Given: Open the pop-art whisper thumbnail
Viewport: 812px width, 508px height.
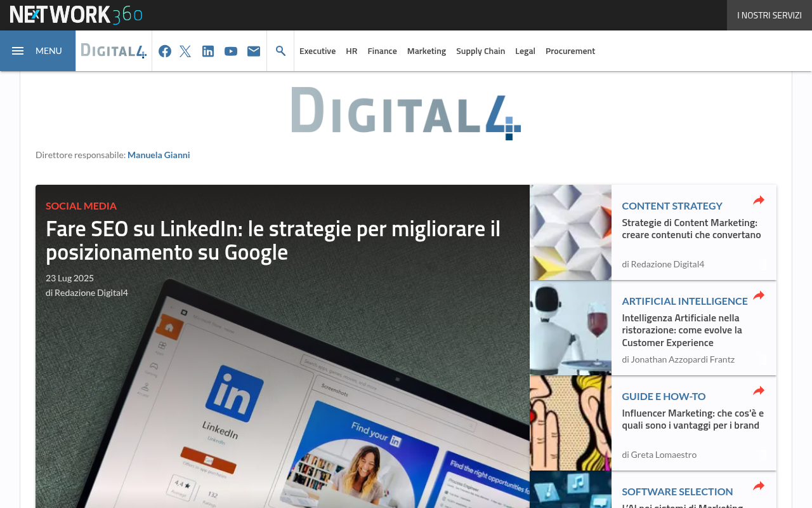Looking at the screenshot, I should pyautogui.click(x=571, y=423).
